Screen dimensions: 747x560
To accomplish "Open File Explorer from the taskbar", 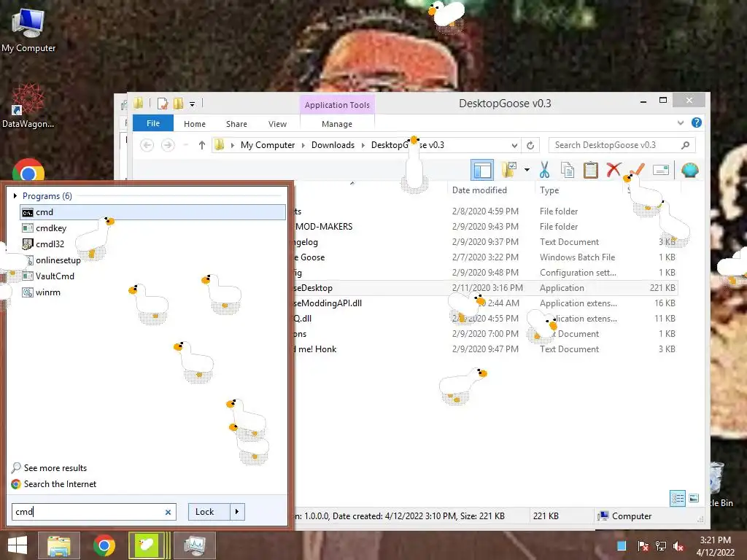I will [58, 545].
